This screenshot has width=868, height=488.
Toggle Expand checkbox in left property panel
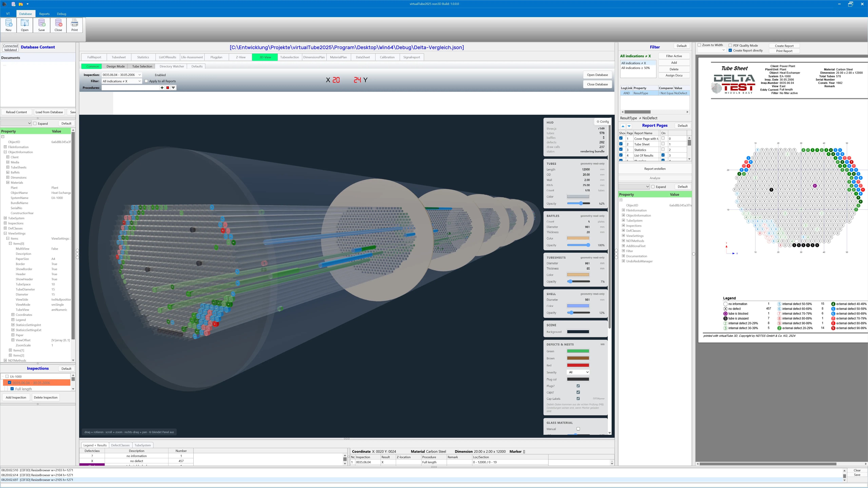[x=35, y=124]
